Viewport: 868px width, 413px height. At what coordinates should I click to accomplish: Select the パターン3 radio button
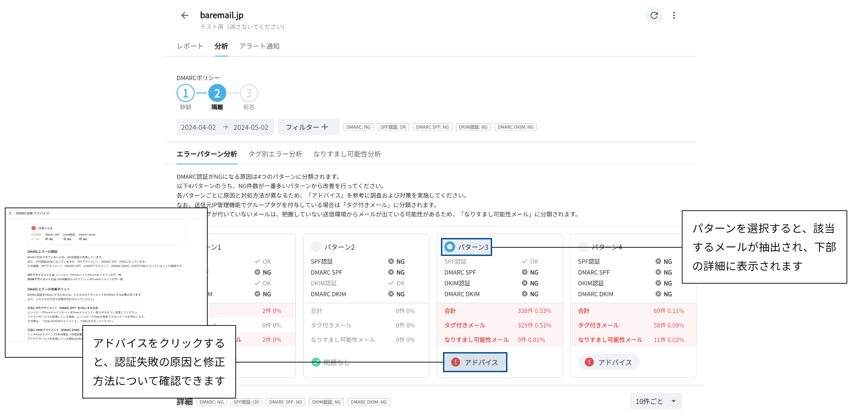450,247
